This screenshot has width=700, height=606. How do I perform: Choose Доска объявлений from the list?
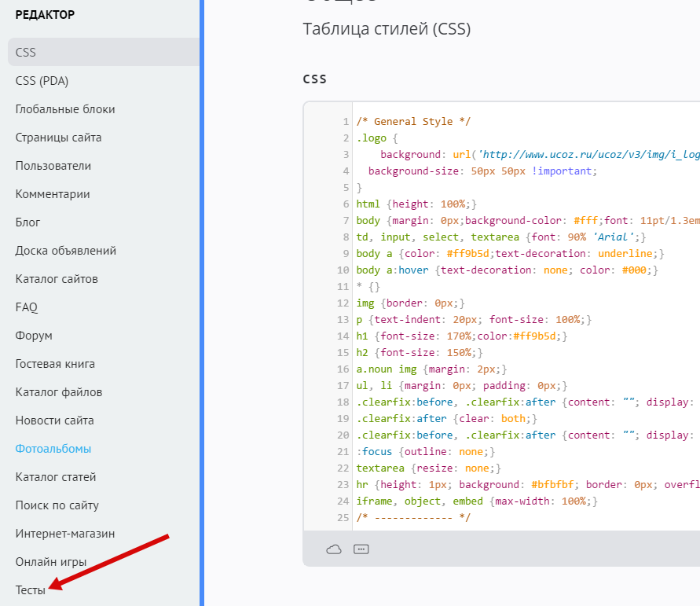66,251
